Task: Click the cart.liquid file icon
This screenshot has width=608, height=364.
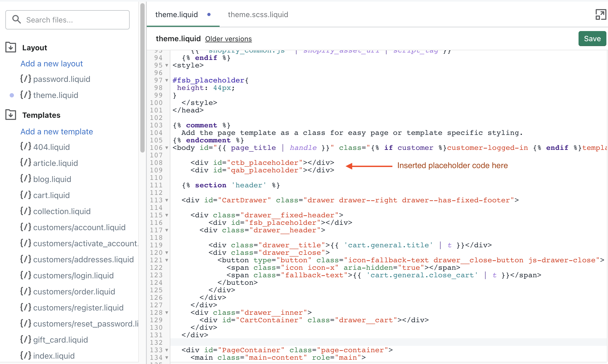Action: coord(26,195)
